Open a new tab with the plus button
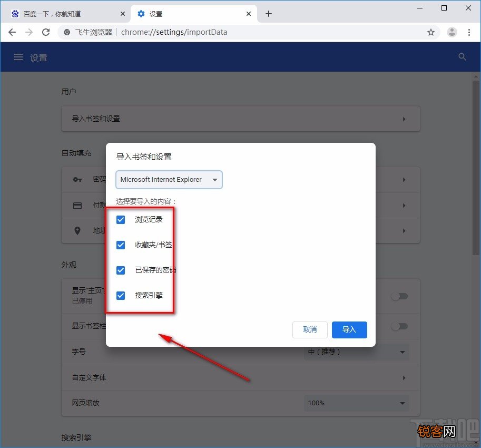 pos(269,14)
